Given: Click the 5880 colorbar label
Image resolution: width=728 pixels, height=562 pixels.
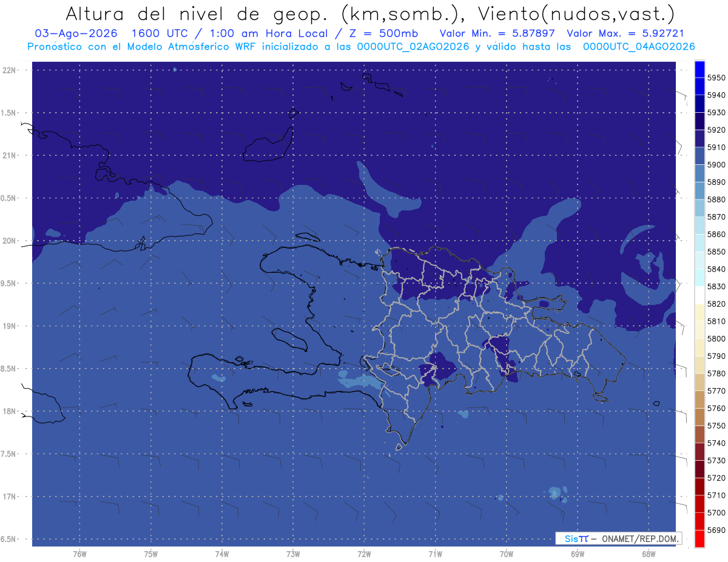Looking at the screenshot, I should [x=716, y=199].
